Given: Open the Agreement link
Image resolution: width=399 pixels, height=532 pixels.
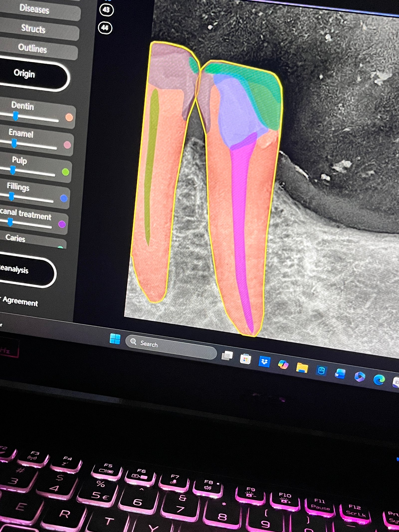Looking at the screenshot, I should pyautogui.click(x=20, y=302).
